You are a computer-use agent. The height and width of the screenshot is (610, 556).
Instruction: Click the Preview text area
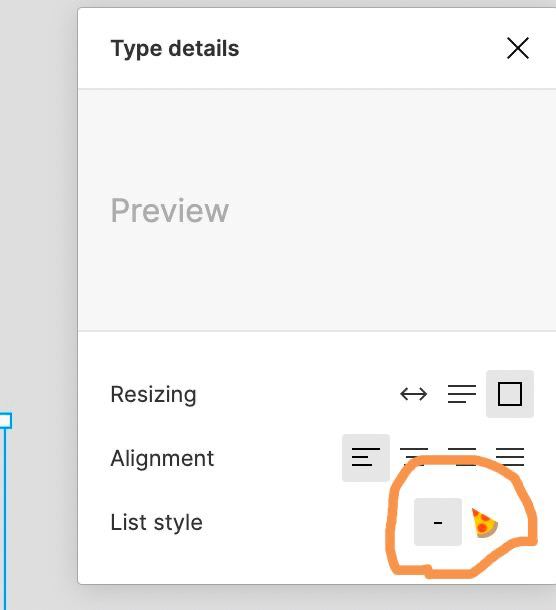[317, 210]
